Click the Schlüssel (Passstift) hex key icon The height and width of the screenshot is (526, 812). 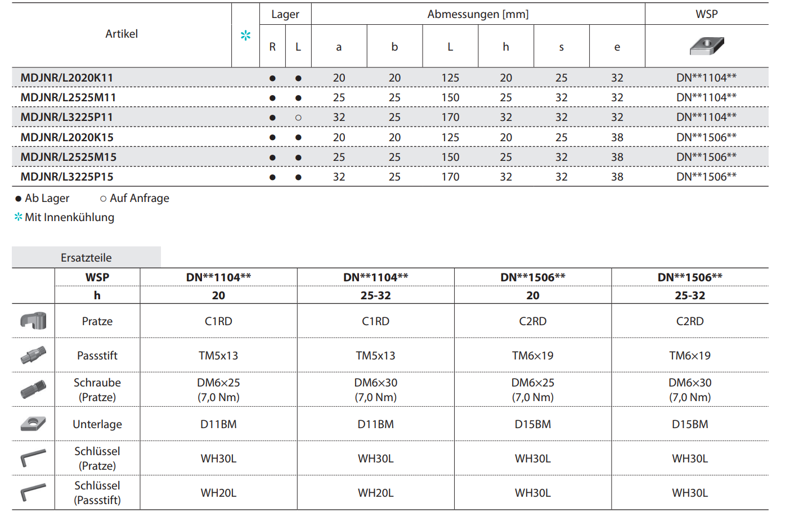click(33, 492)
